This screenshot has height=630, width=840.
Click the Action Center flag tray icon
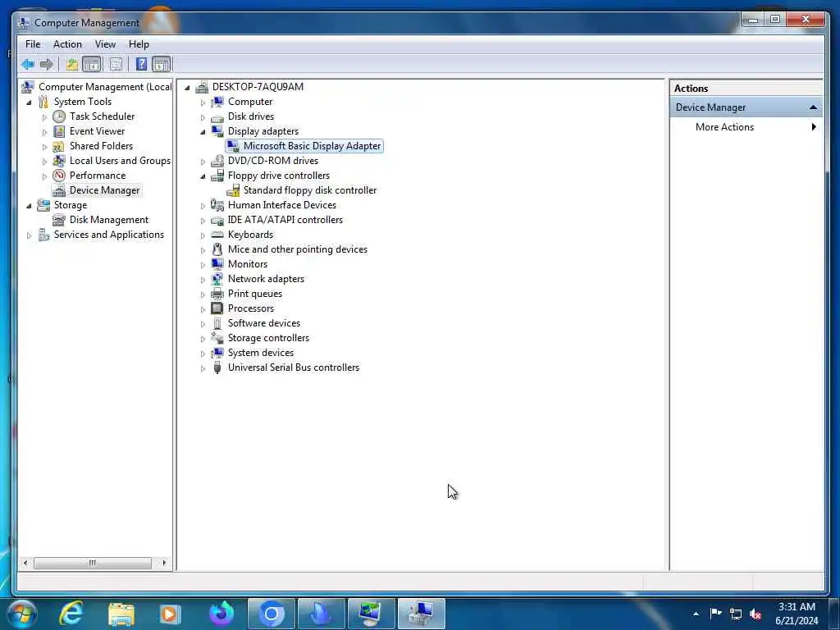(715, 614)
